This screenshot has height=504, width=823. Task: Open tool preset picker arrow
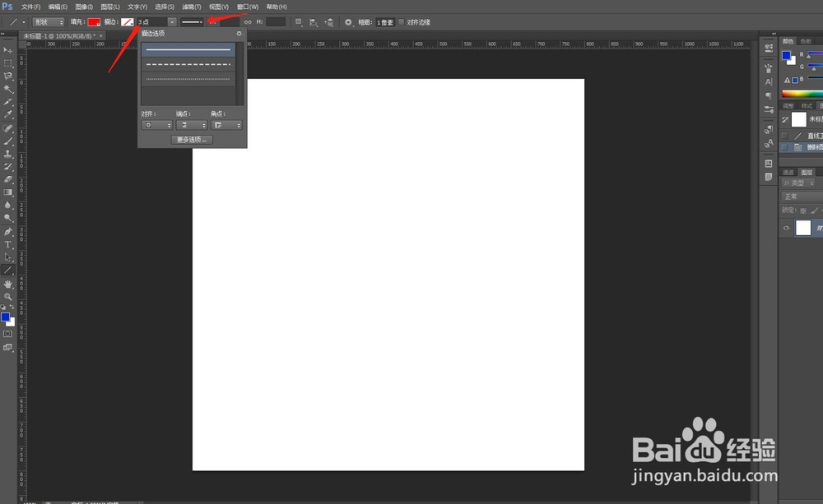point(23,22)
